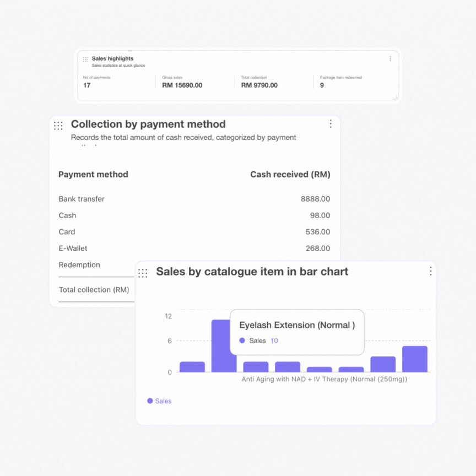Viewport: 476px width, 476px height.
Task: Click the 536.00 cash received value
Action: point(317,231)
